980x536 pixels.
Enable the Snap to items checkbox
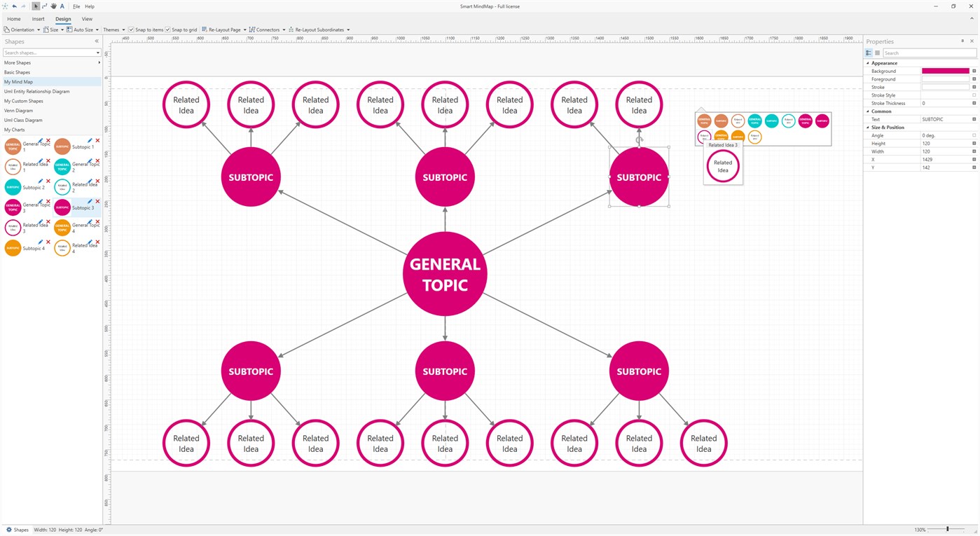coord(131,29)
